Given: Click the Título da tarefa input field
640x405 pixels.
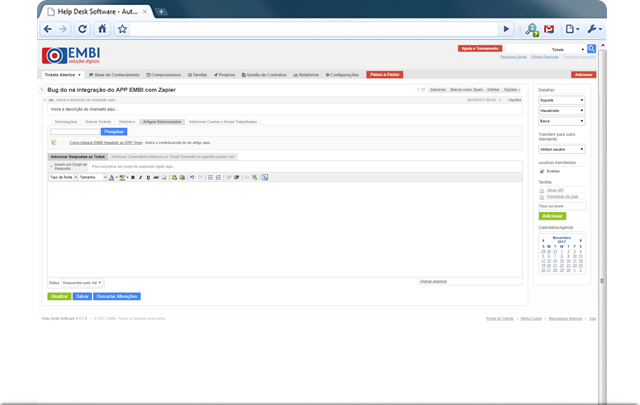Looking at the screenshot, I should click(562, 207).
